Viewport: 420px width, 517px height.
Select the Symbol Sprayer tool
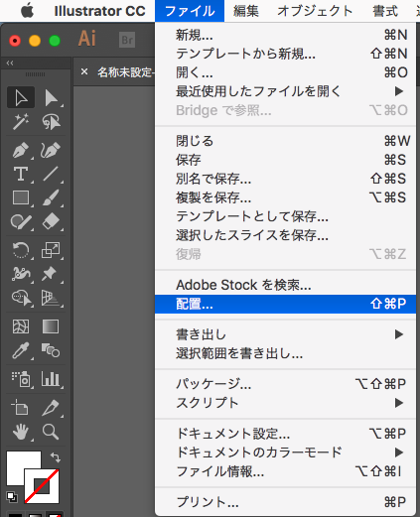[21, 379]
